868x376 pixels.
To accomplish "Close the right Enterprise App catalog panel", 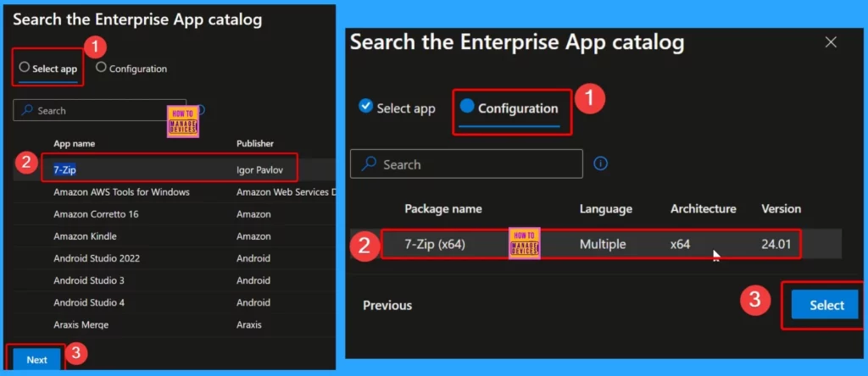I will click(831, 42).
